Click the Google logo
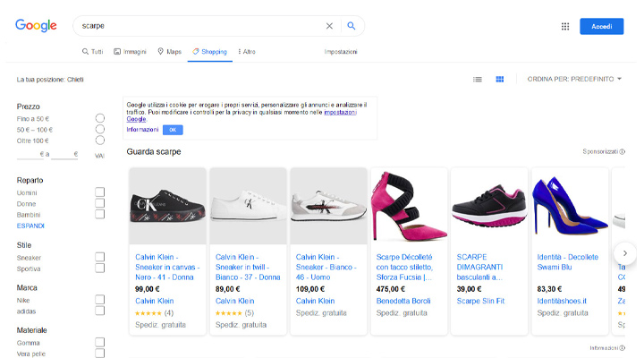 coord(36,25)
